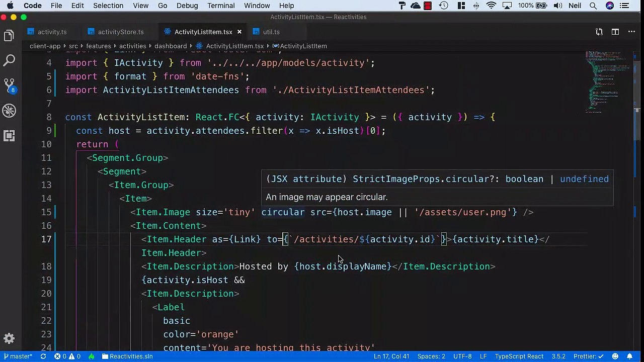Click 'host.displayName' on line 18

point(343,266)
